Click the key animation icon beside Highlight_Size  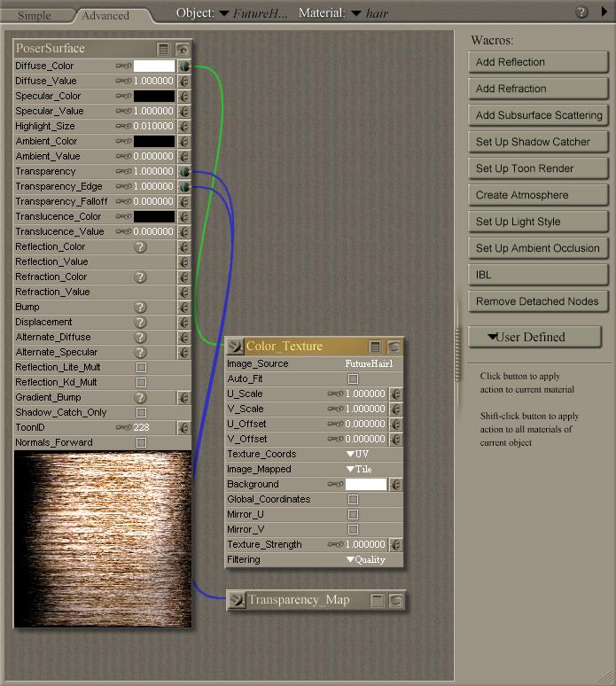click(123, 126)
